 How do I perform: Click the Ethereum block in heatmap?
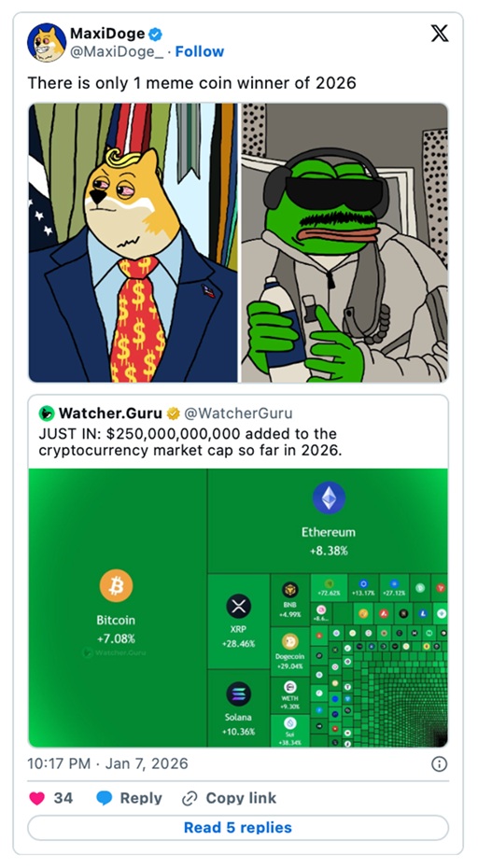pyautogui.click(x=328, y=521)
